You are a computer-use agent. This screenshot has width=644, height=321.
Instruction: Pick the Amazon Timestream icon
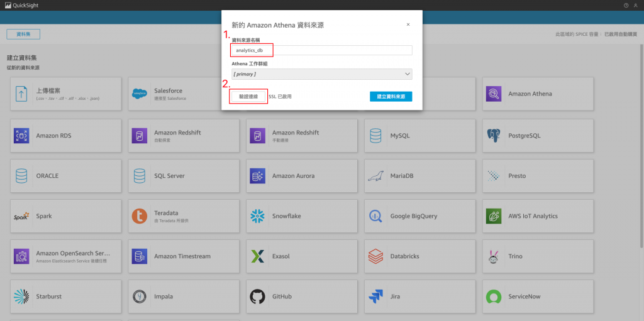tap(139, 256)
